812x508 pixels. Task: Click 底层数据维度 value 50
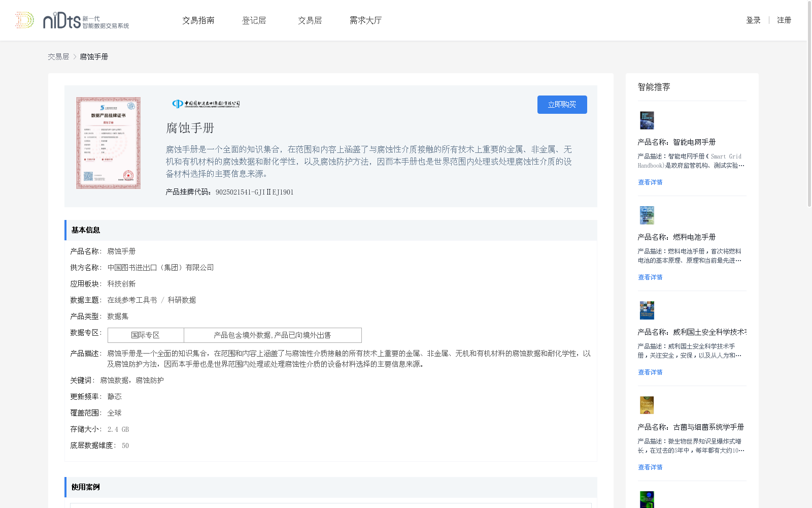pos(125,446)
